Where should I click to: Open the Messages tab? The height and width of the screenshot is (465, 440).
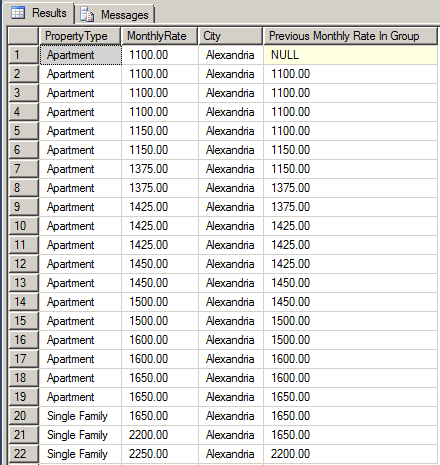115,15
